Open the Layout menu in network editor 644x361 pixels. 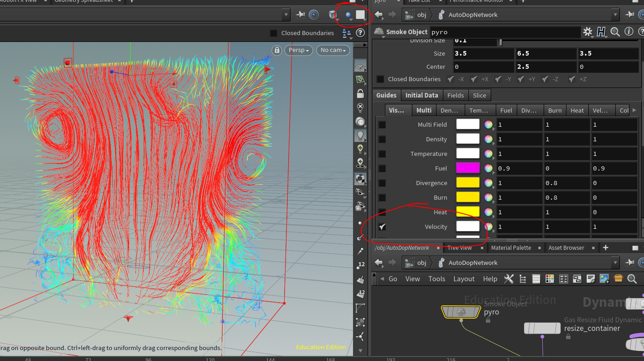(464, 279)
